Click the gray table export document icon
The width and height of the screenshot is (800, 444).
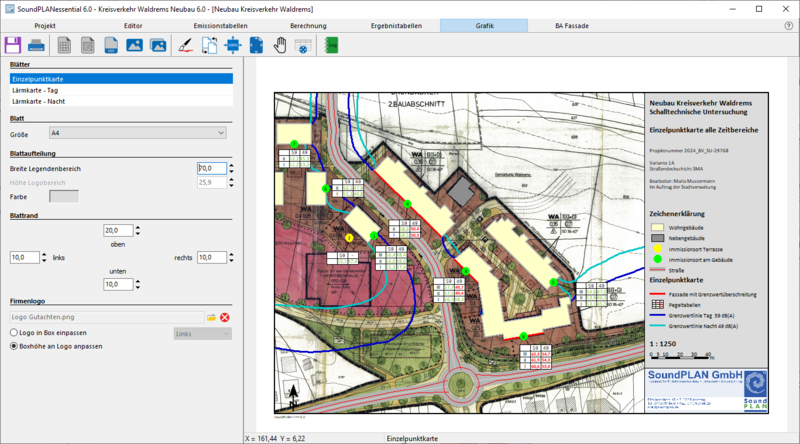click(x=64, y=45)
